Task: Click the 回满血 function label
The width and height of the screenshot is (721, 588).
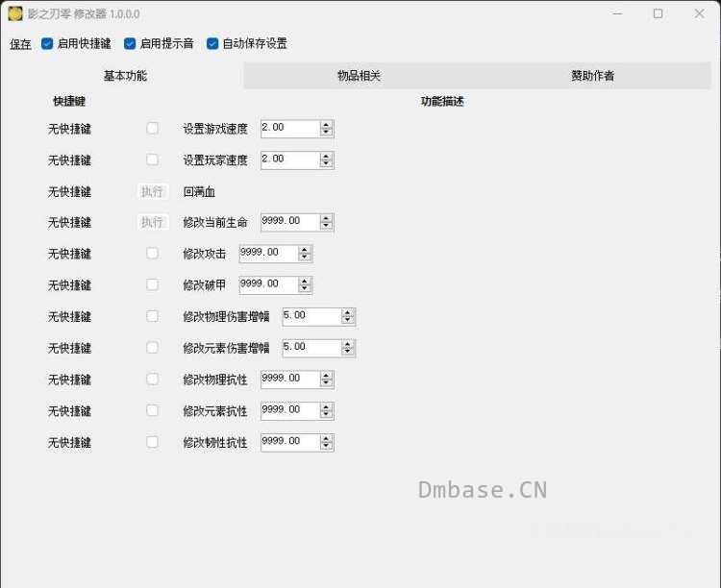Action: [199, 192]
